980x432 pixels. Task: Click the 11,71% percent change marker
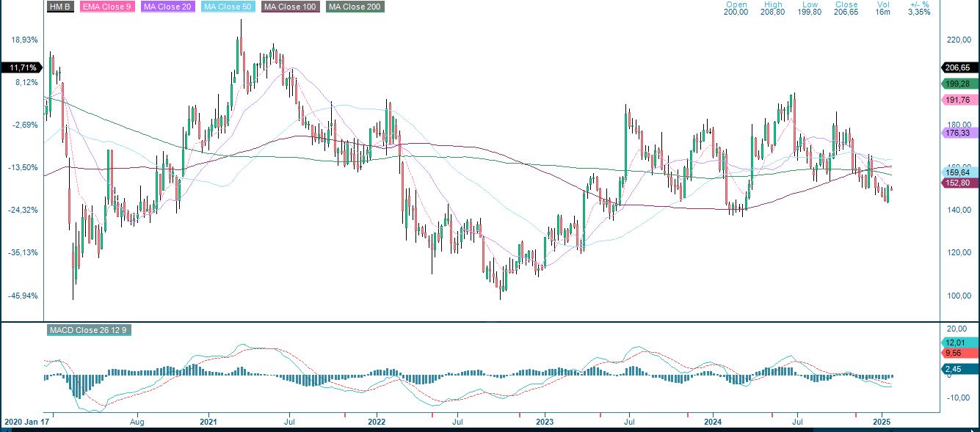(21, 67)
